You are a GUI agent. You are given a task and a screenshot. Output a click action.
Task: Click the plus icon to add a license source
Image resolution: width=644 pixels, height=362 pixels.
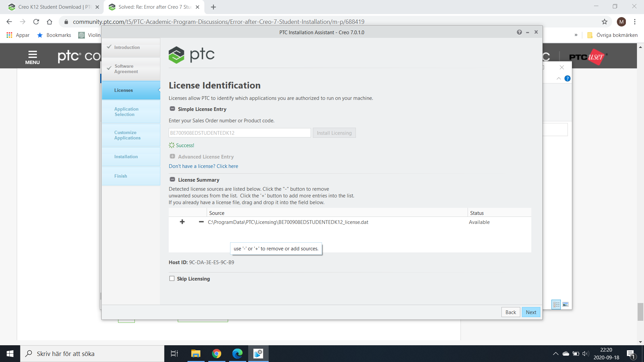(x=182, y=222)
